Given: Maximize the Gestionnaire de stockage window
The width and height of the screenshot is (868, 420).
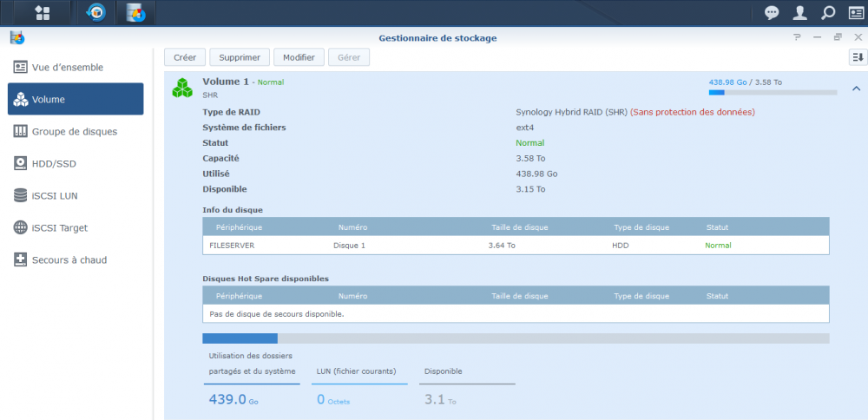Looking at the screenshot, I should tap(838, 37).
